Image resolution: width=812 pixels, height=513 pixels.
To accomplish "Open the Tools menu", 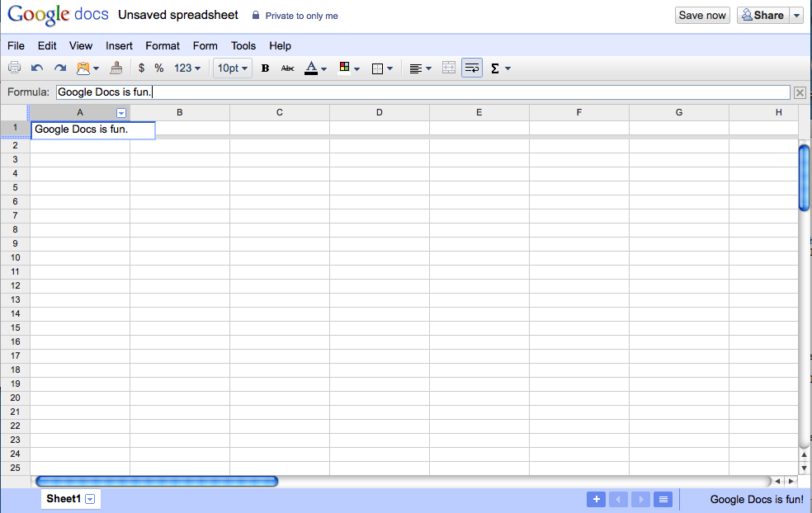I will tap(243, 45).
